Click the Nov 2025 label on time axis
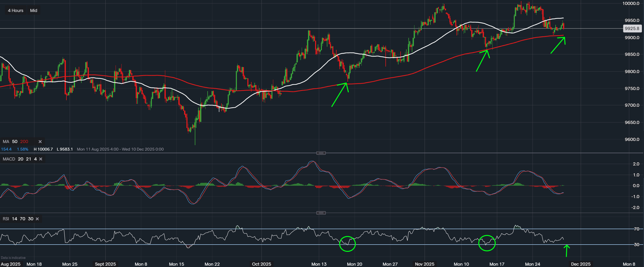The width and height of the screenshot is (644, 267). point(425,264)
